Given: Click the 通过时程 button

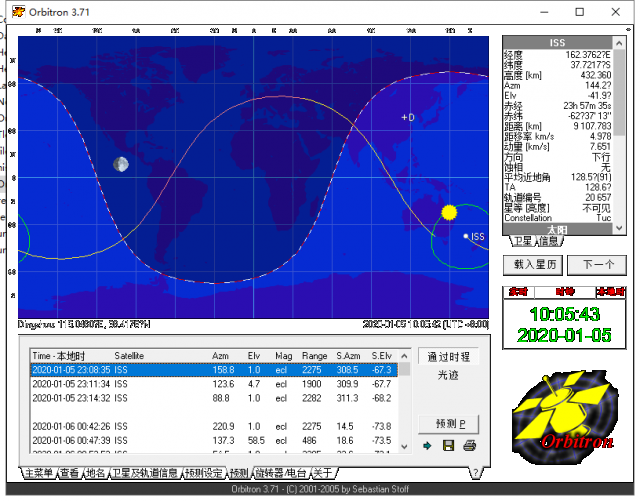Looking at the screenshot, I should coord(448,357).
